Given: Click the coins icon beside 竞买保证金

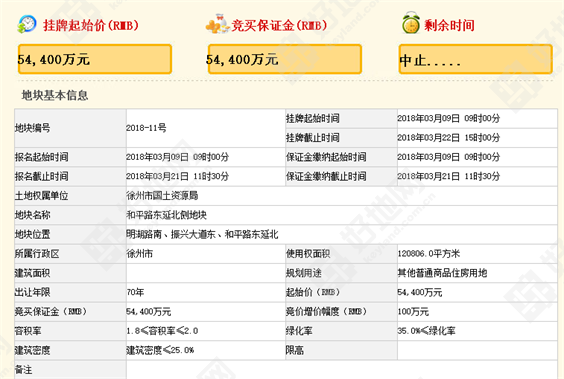Looking at the screenshot, I should 218,24.
